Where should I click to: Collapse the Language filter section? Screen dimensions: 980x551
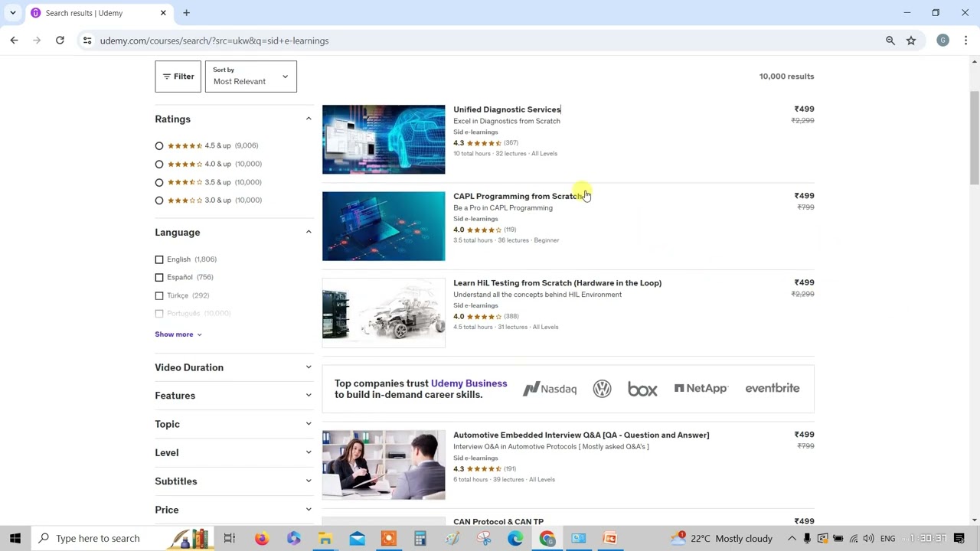pyautogui.click(x=309, y=232)
